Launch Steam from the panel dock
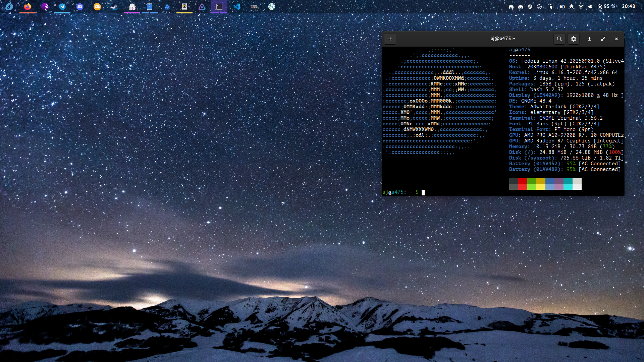 pos(115,6)
